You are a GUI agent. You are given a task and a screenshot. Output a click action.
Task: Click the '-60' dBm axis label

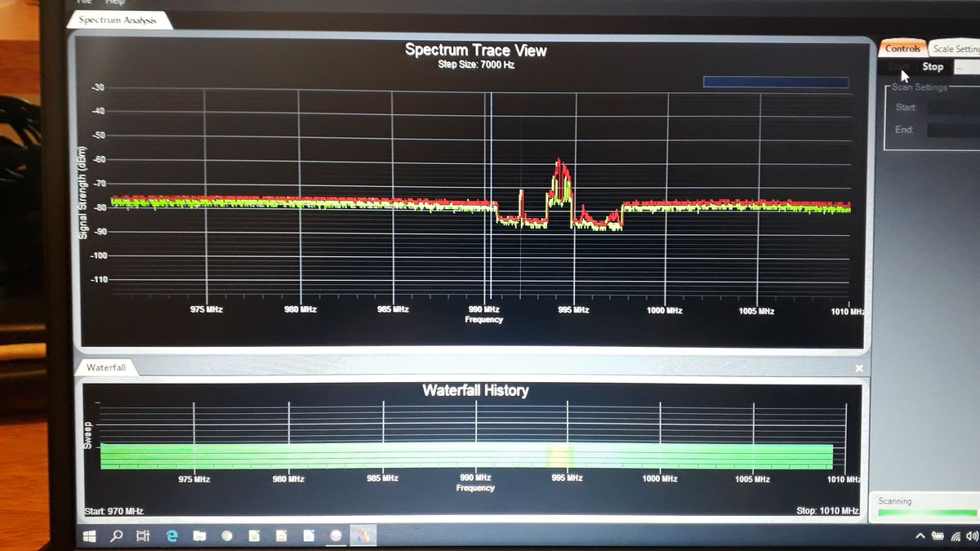98,160
